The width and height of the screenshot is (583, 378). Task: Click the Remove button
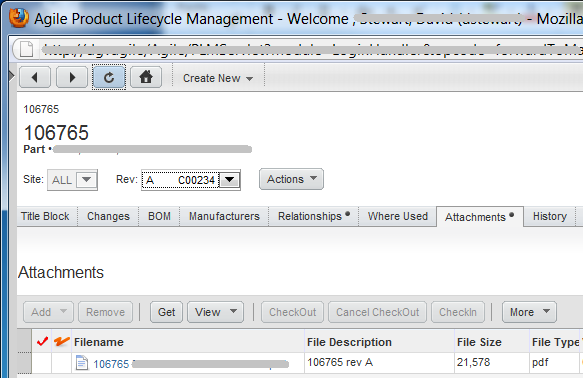[x=106, y=312]
